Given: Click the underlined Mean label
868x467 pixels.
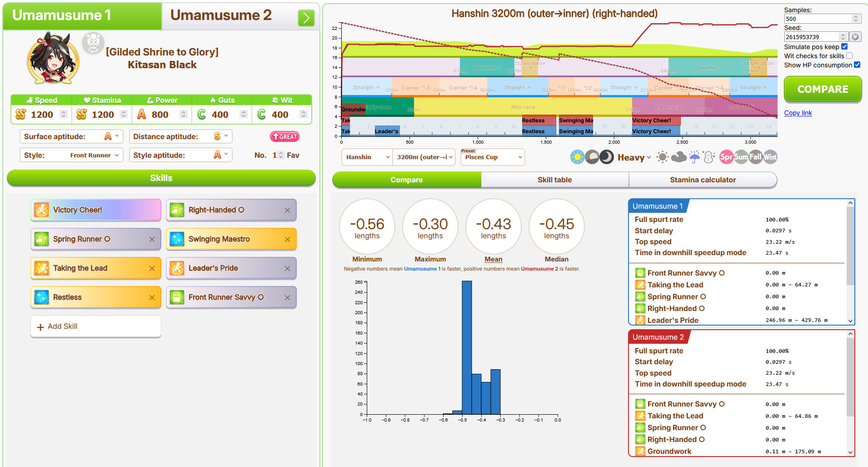Looking at the screenshot, I should (494, 259).
